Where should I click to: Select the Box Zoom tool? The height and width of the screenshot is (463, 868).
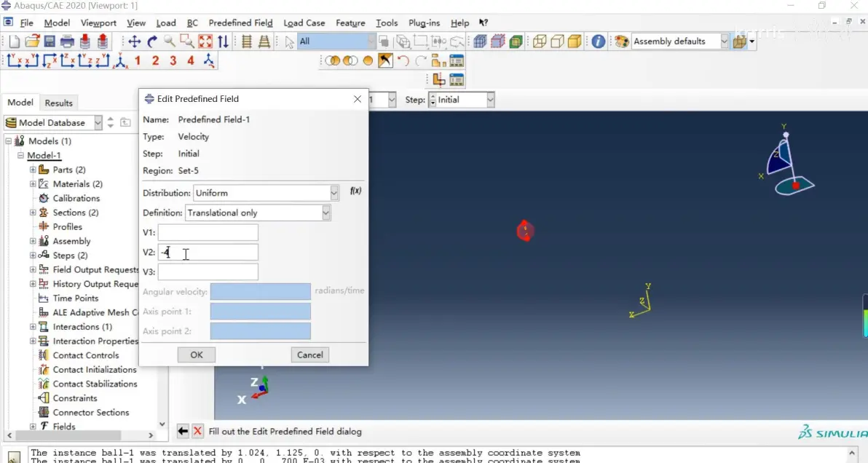(187, 41)
